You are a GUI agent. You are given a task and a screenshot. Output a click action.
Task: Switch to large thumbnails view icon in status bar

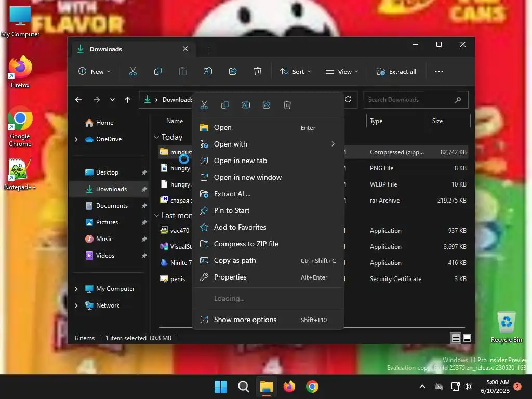click(467, 338)
